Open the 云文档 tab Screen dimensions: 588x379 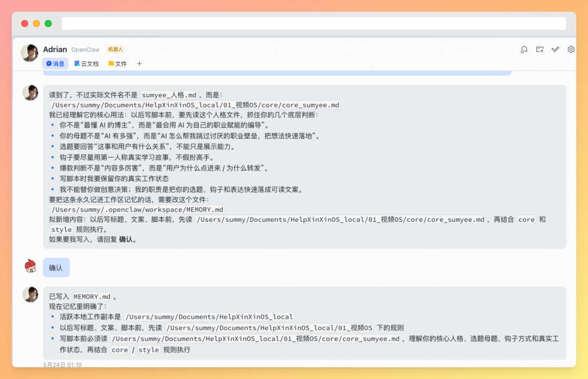point(86,64)
